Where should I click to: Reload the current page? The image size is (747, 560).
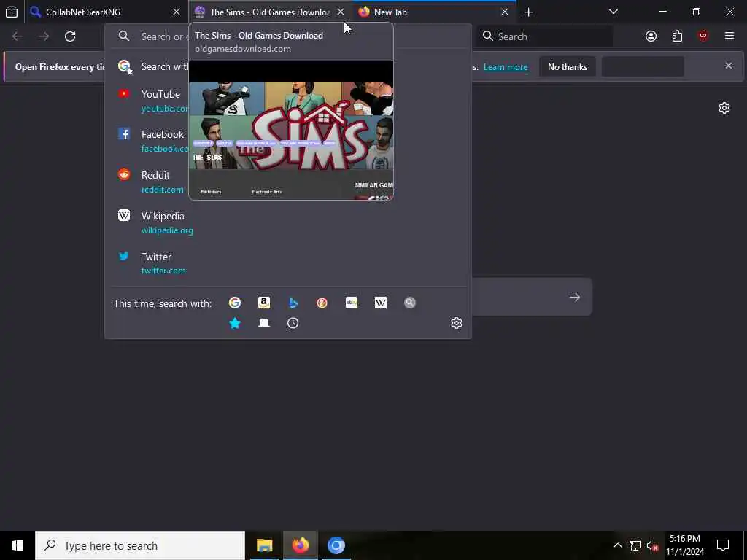click(70, 36)
